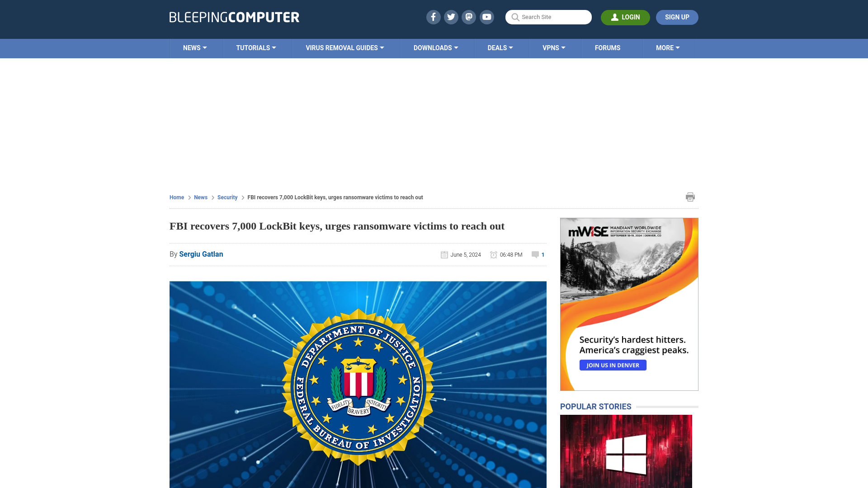Click the SIGN UP button
Viewport: 868px width, 488px height.
pyautogui.click(x=677, y=17)
